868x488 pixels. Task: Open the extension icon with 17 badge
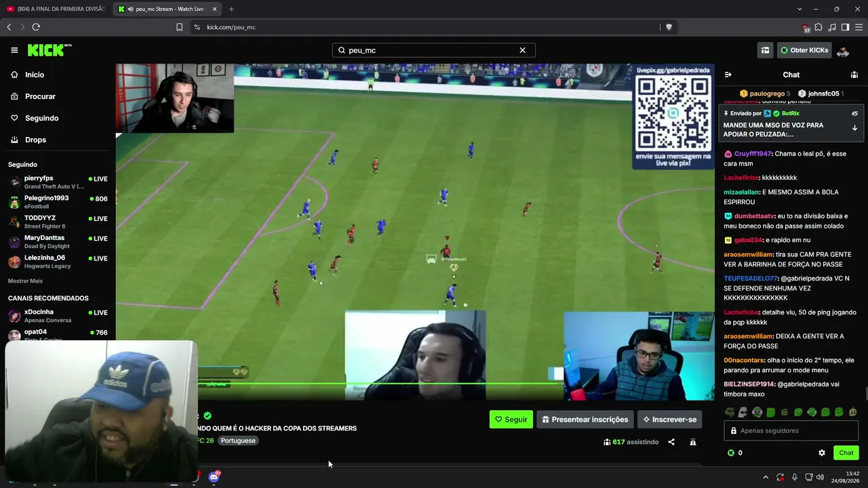click(806, 27)
